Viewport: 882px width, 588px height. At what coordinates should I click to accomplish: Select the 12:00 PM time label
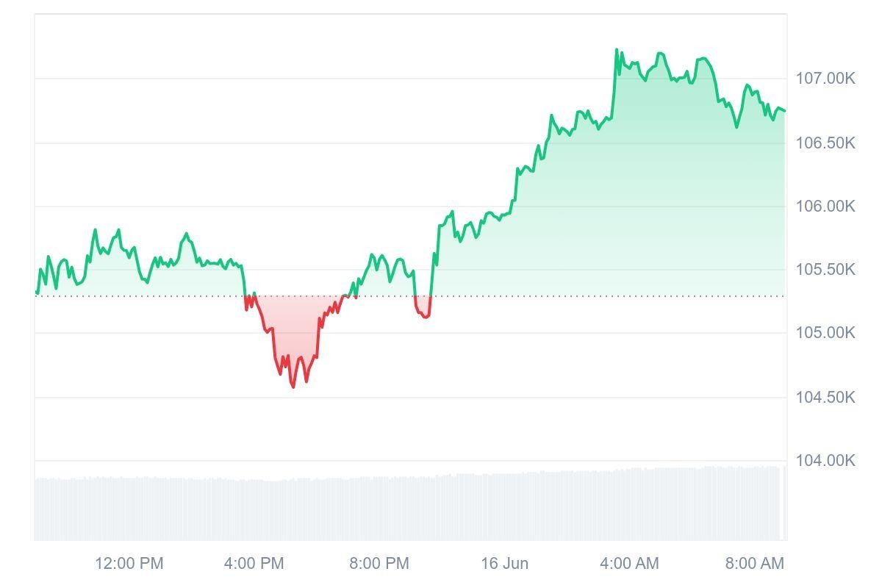(129, 564)
